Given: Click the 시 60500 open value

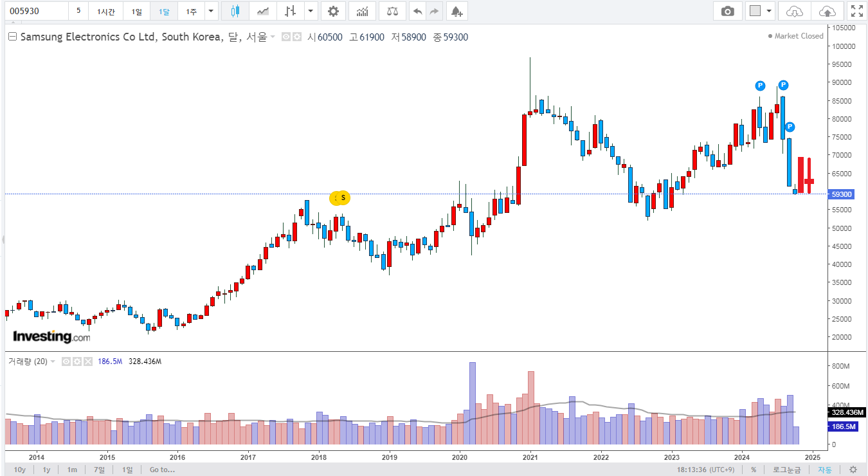Looking at the screenshot, I should coord(325,37).
